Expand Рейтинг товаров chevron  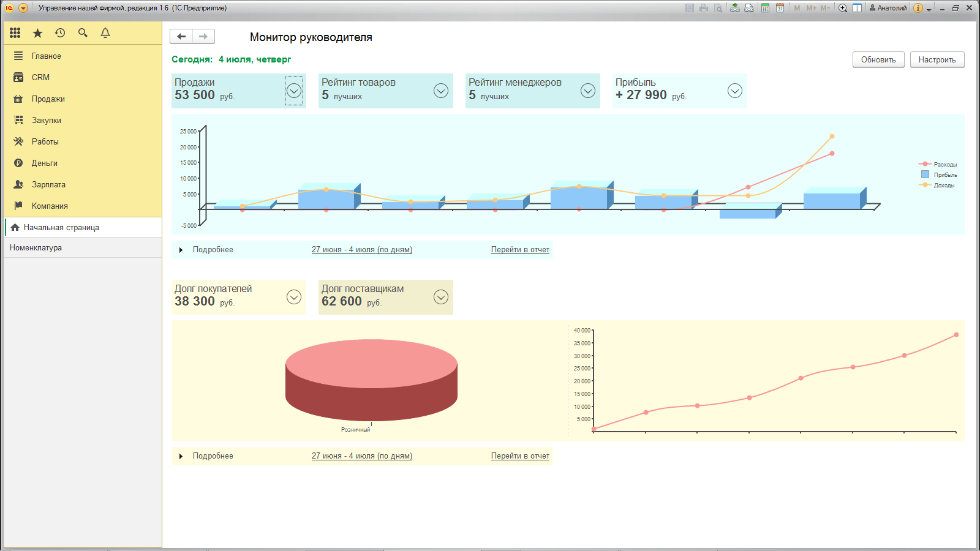[x=441, y=91]
